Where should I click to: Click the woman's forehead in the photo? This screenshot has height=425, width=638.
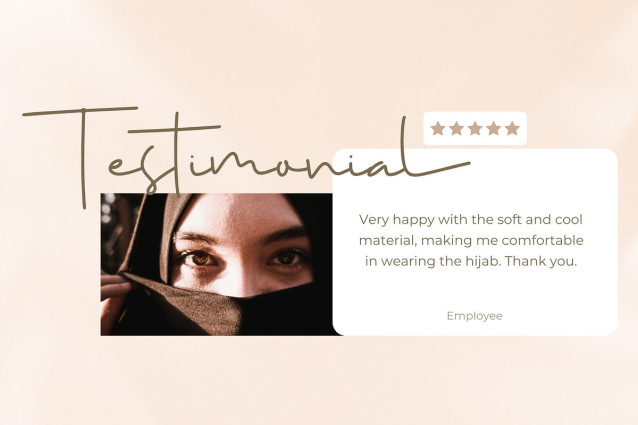(x=244, y=216)
